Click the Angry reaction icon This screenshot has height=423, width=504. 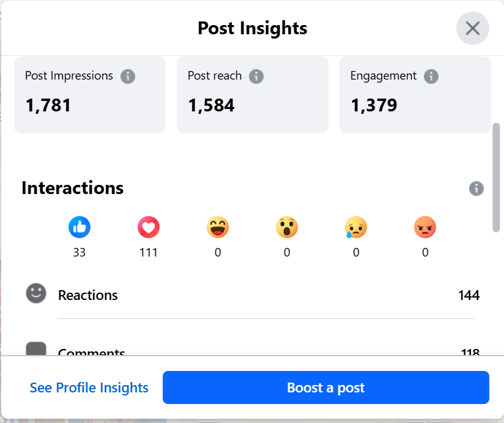[x=425, y=228]
